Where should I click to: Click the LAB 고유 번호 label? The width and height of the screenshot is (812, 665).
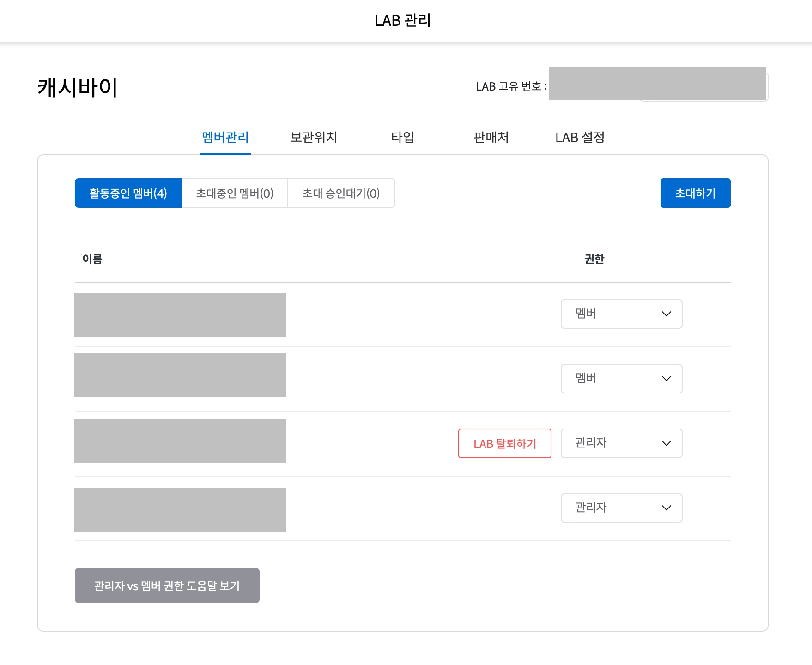pos(511,86)
